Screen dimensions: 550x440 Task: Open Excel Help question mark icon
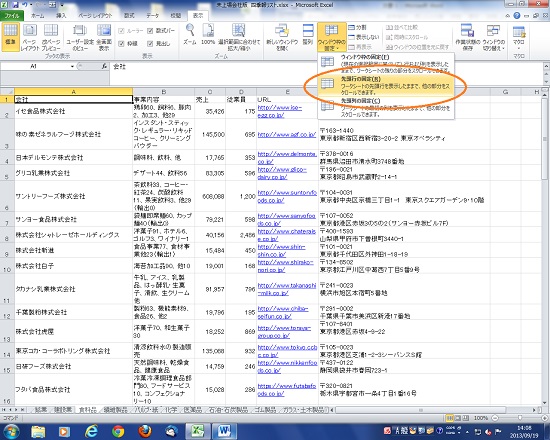click(517, 15)
